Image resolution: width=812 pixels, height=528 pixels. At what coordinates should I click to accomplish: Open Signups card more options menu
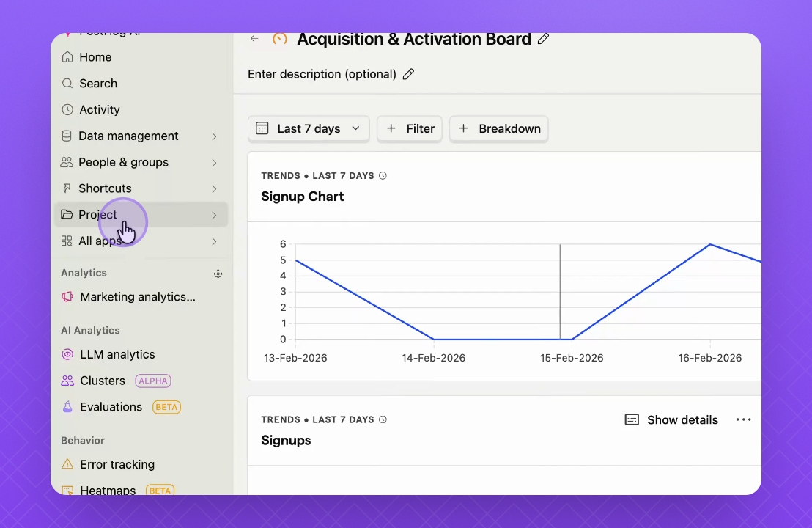(744, 419)
